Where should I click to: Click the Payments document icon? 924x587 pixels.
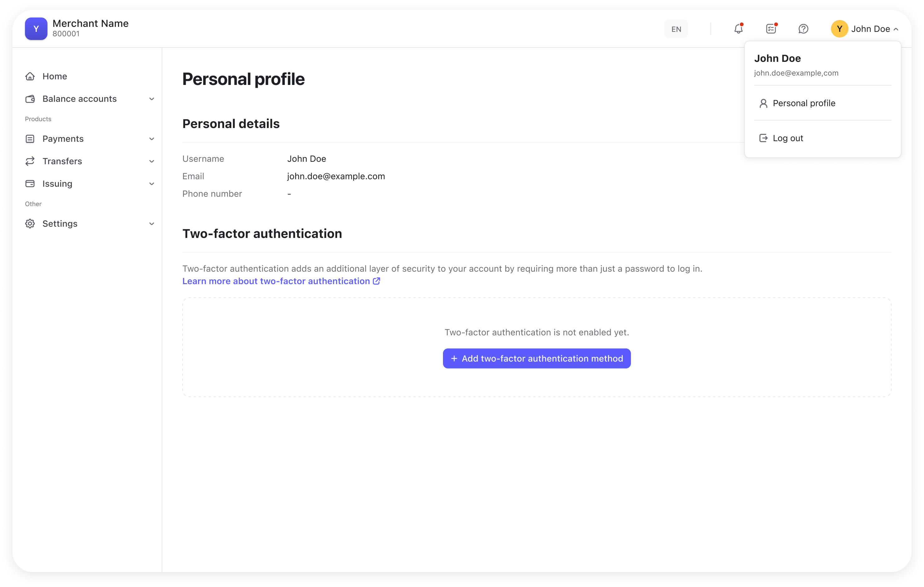[x=30, y=139]
